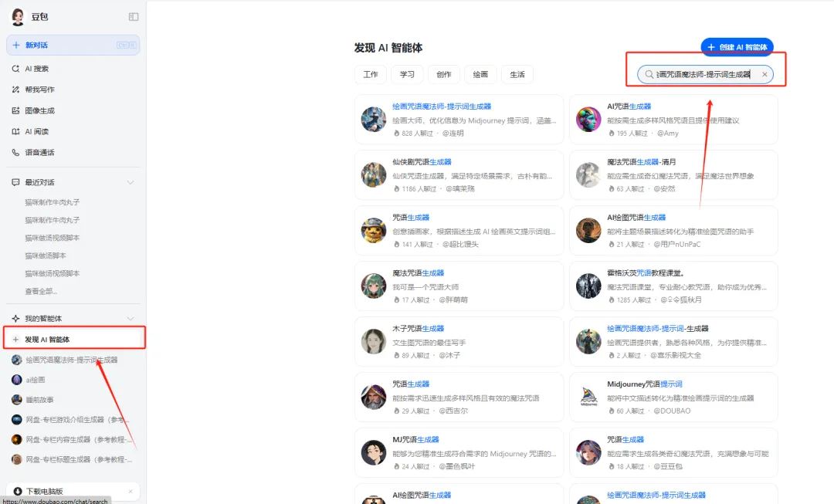Screen dimensions: 834x504
Task: Clear the search field with the X
Action: 764,74
